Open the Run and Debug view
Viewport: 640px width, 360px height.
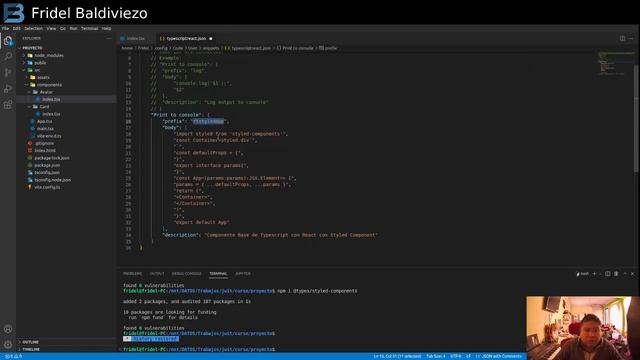(8, 89)
